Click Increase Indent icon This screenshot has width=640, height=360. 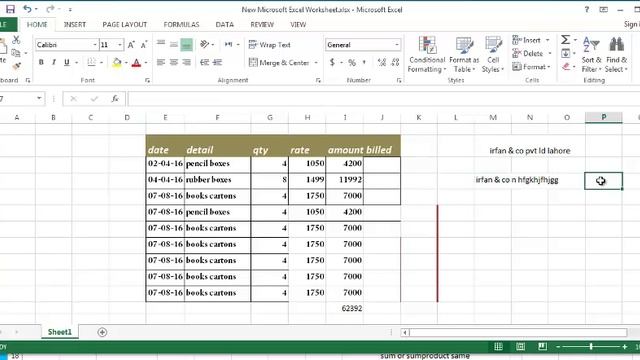click(218, 62)
